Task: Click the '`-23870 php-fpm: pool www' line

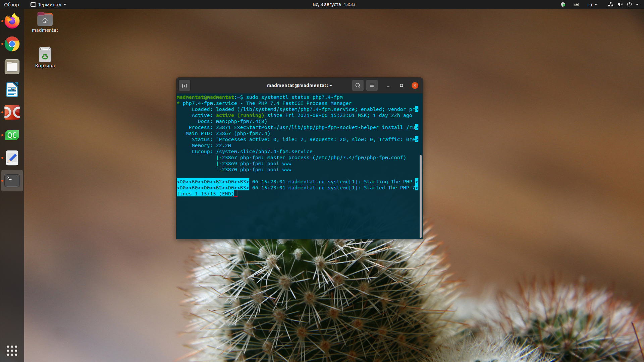Action: (254, 170)
